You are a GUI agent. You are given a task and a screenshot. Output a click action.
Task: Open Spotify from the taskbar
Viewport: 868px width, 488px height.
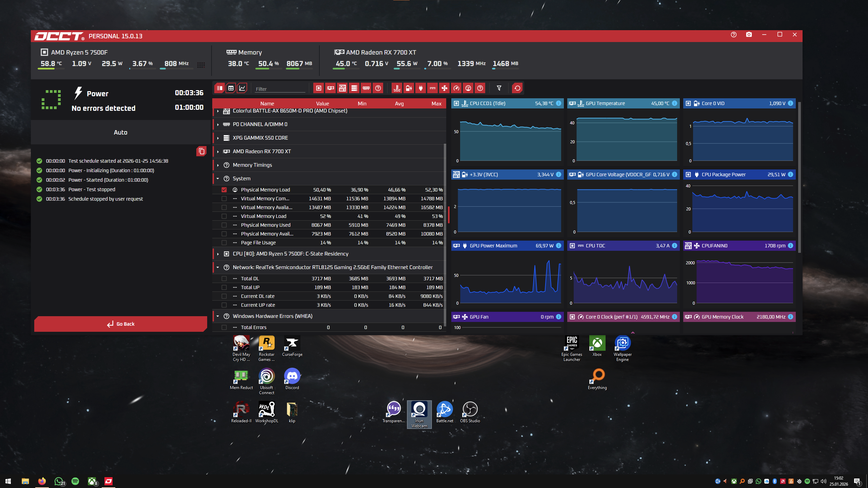pos(75,481)
